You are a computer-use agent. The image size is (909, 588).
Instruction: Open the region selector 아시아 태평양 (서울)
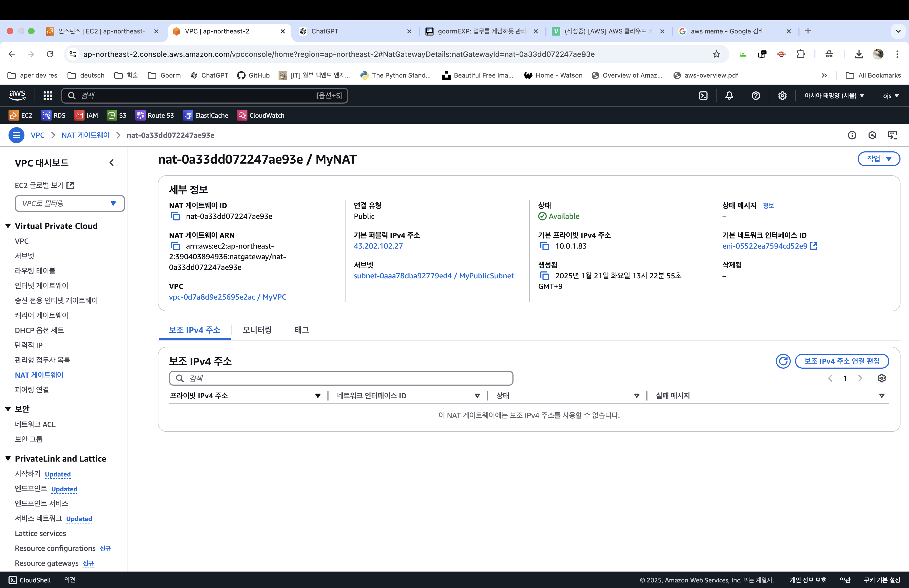(834, 95)
